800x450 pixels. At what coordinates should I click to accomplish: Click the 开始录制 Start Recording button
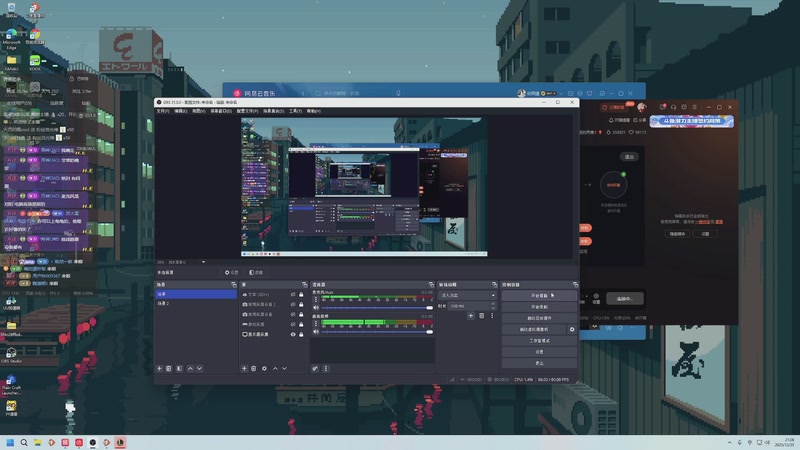[x=539, y=307]
